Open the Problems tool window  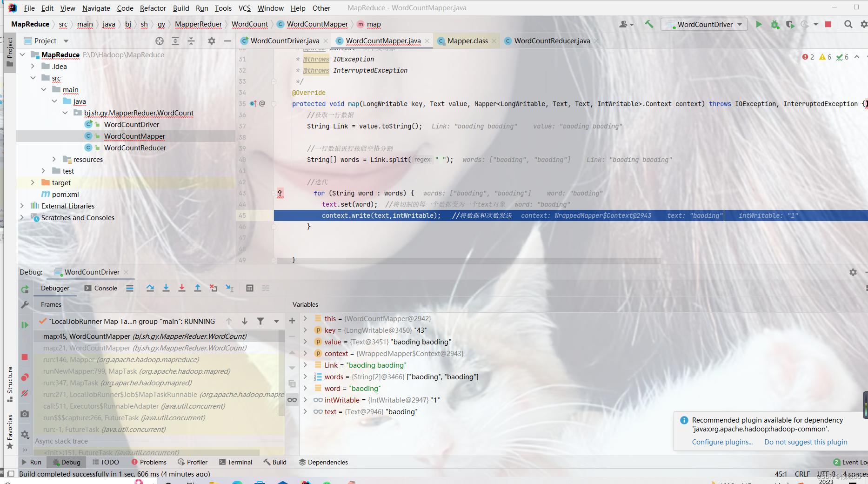[x=149, y=462]
